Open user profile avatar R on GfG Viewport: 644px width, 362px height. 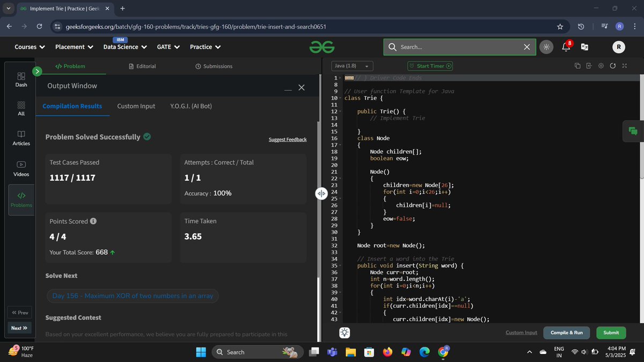[x=618, y=47]
